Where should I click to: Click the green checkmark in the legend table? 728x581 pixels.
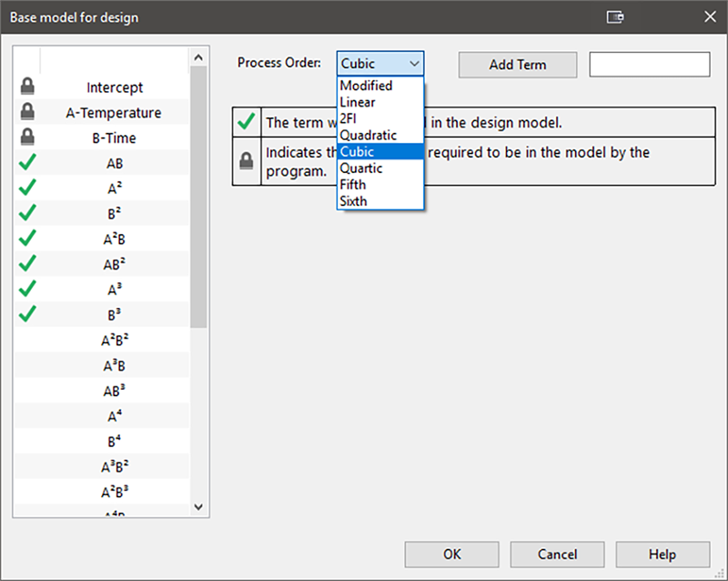point(246,122)
